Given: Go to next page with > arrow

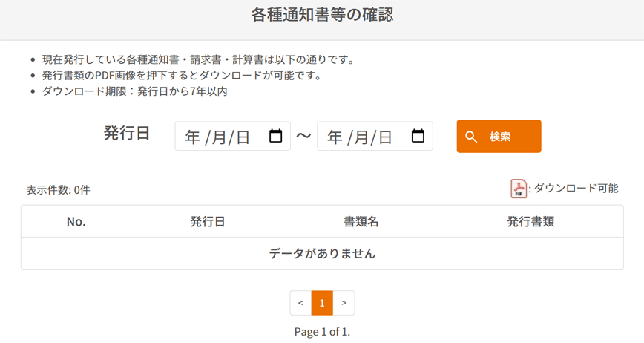Looking at the screenshot, I should click(x=344, y=303).
